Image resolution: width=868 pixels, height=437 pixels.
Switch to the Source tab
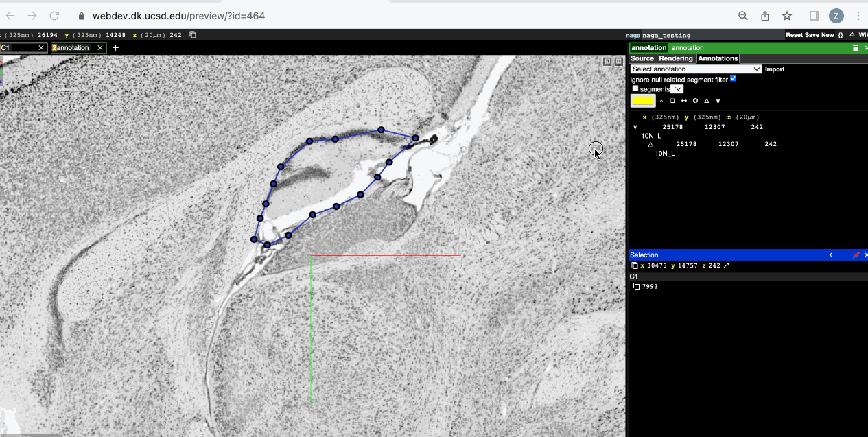click(x=642, y=58)
